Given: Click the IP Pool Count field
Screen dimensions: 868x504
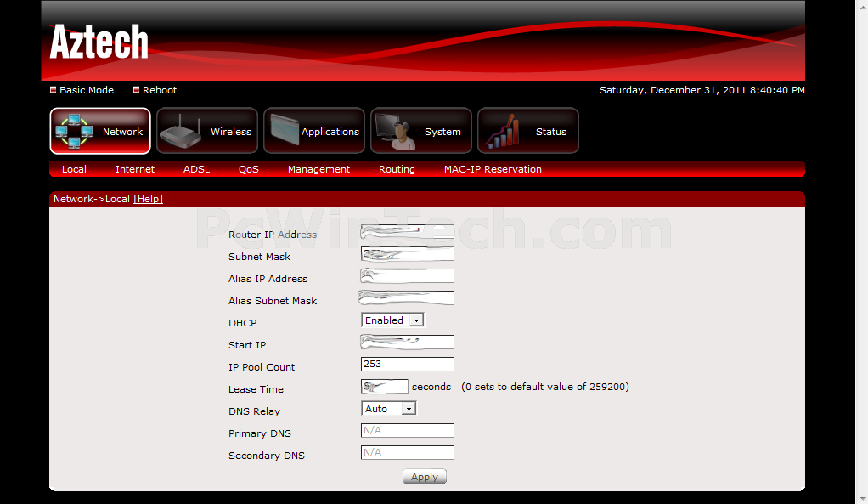Looking at the screenshot, I should click(408, 364).
